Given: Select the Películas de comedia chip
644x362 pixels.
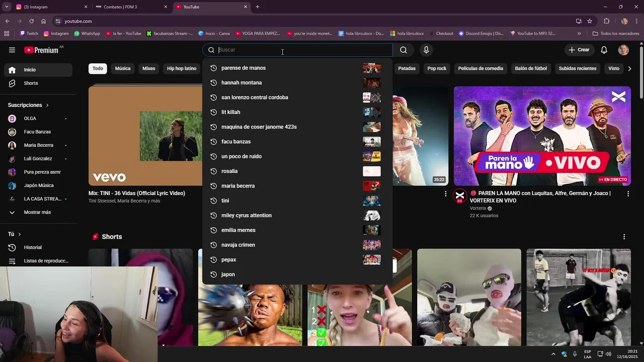Looking at the screenshot, I should pyautogui.click(x=480, y=68).
